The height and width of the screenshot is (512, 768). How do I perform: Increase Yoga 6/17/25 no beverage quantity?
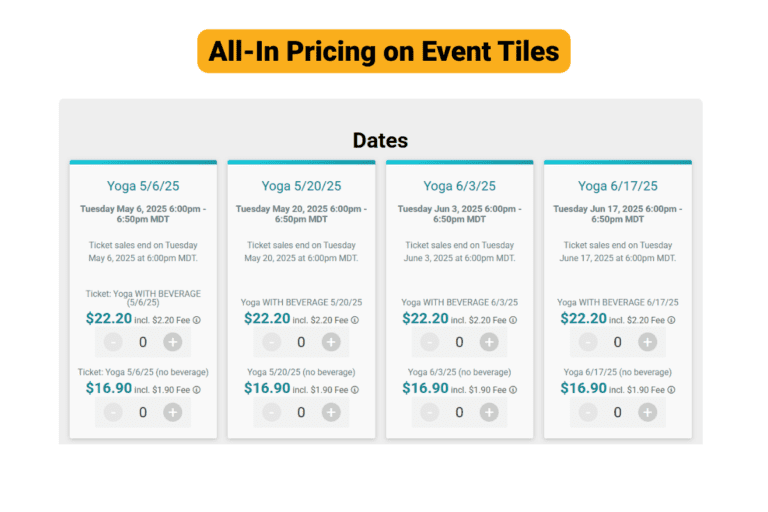(x=648, y=412)
